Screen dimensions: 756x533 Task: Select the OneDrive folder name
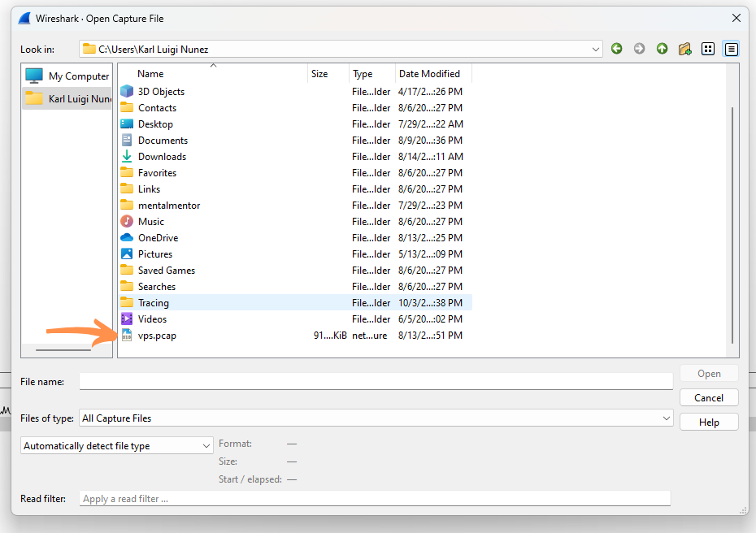[159, 237]
